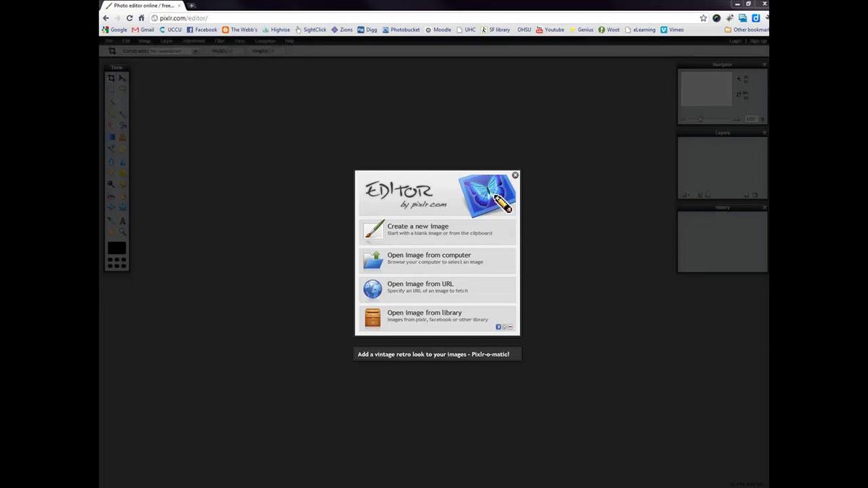The height and width of the screenshot is (488, 868).
Task: Choose Open image from URL
Action: pos(437,289)
